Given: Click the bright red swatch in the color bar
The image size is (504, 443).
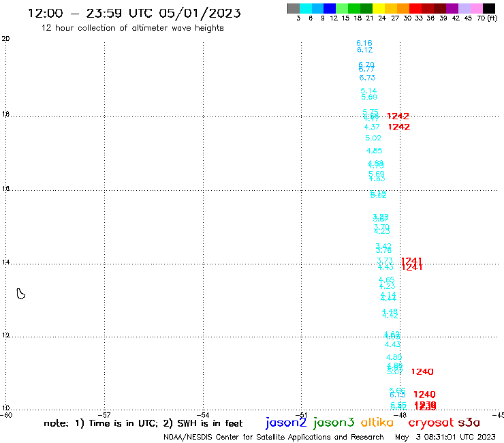Looking at the screenshot, I should pos(415,8).
